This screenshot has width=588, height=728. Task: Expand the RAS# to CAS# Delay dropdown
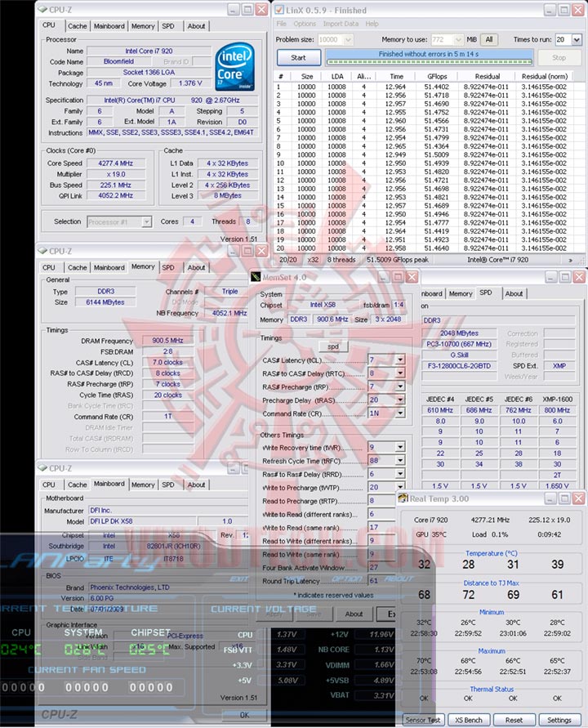coord(400,373)
